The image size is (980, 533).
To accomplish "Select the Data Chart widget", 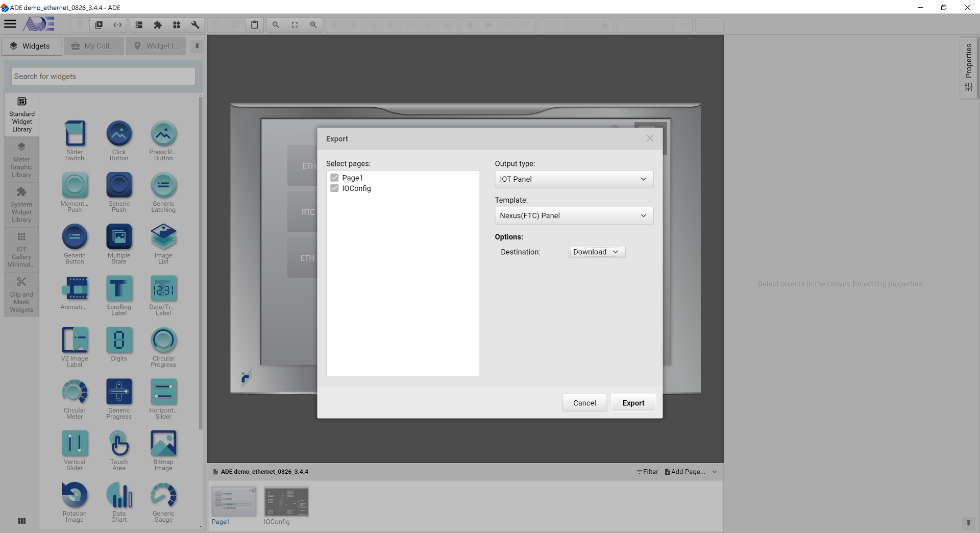I will (119, 501).
